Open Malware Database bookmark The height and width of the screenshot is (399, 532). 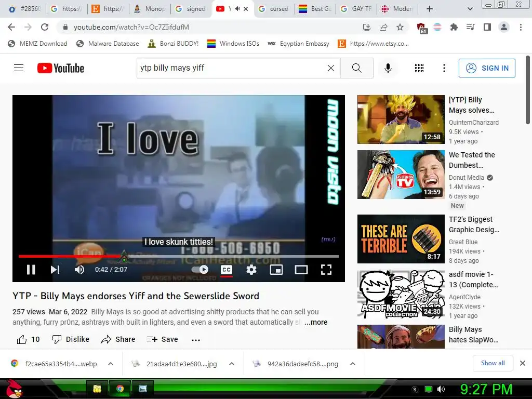pos(108,44)
